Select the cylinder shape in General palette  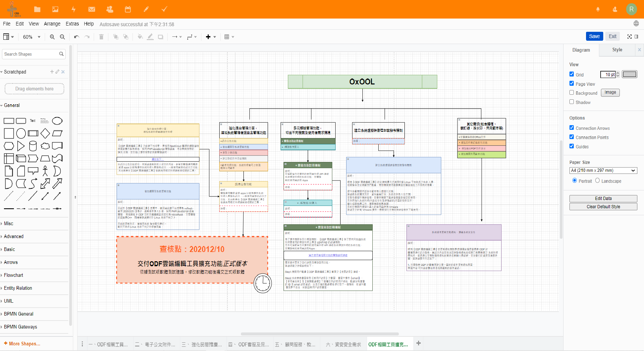pos(33,146)
